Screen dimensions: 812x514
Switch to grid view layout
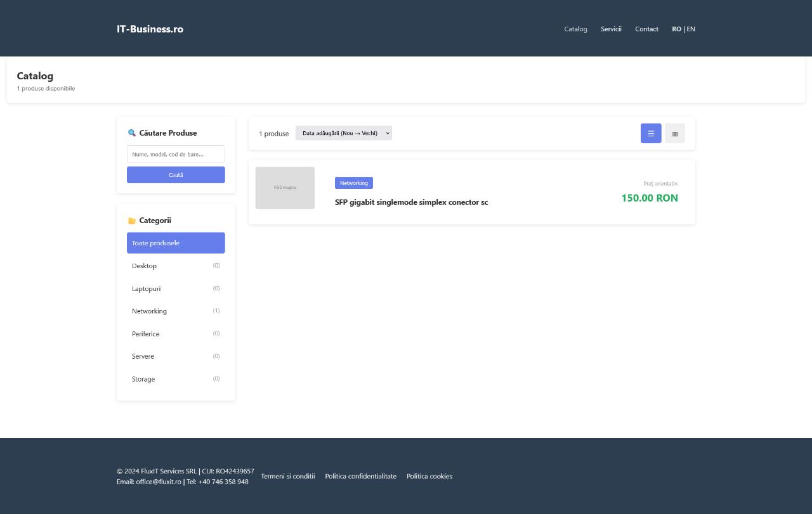click(674, 134)
